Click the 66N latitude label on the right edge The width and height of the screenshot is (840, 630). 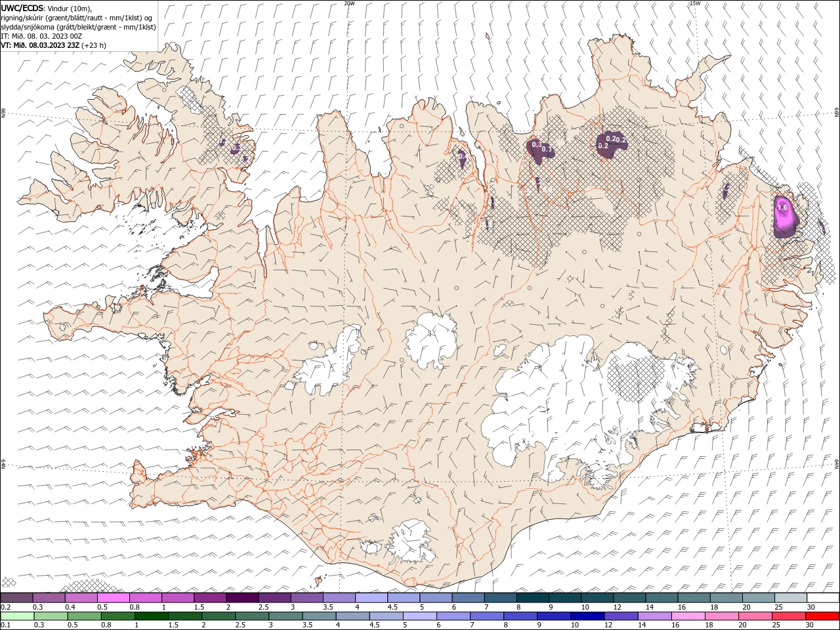pyautogui.click(x=837, y=113)
